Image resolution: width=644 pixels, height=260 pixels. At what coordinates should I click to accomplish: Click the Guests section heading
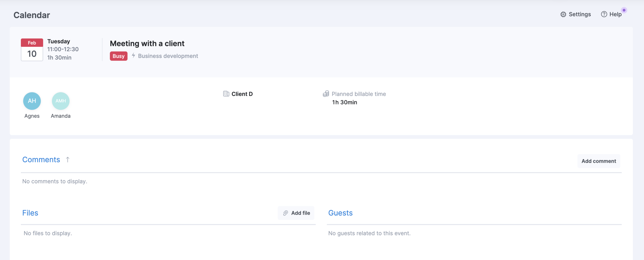coord(340,213)
